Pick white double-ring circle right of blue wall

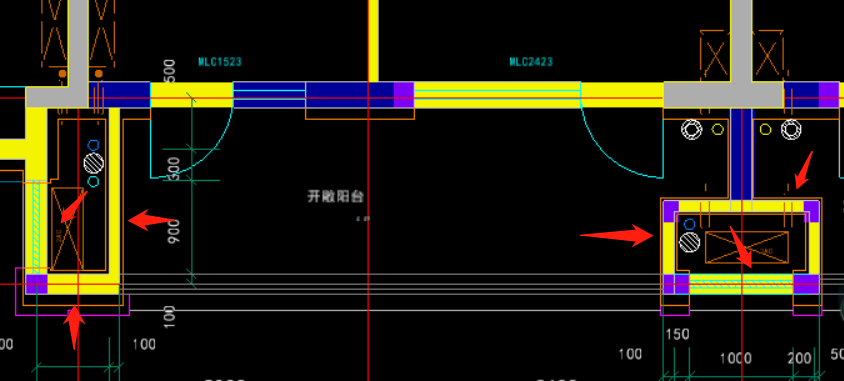point(791,129)
